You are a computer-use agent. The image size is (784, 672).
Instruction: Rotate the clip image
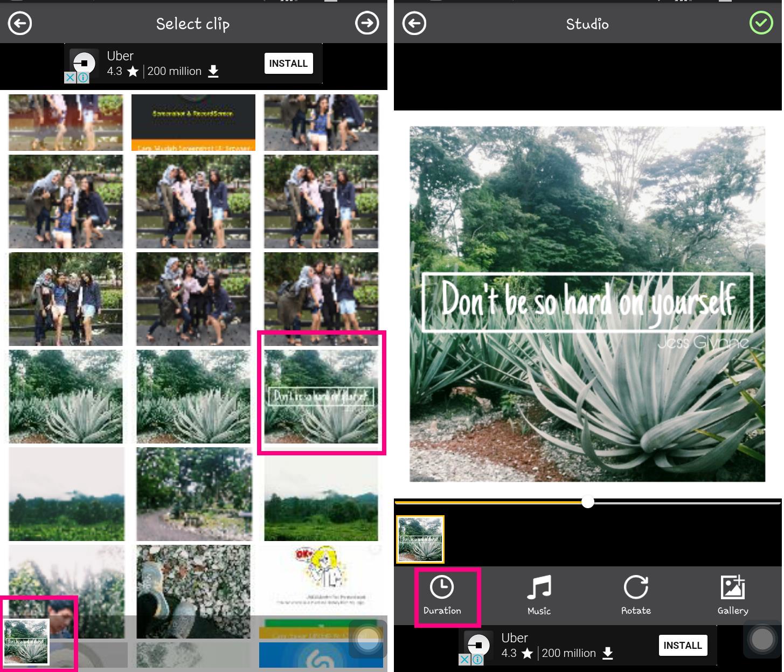click(636, 596)
